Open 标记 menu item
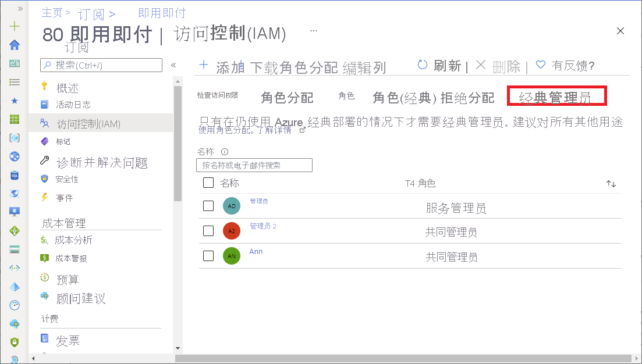 63,141
